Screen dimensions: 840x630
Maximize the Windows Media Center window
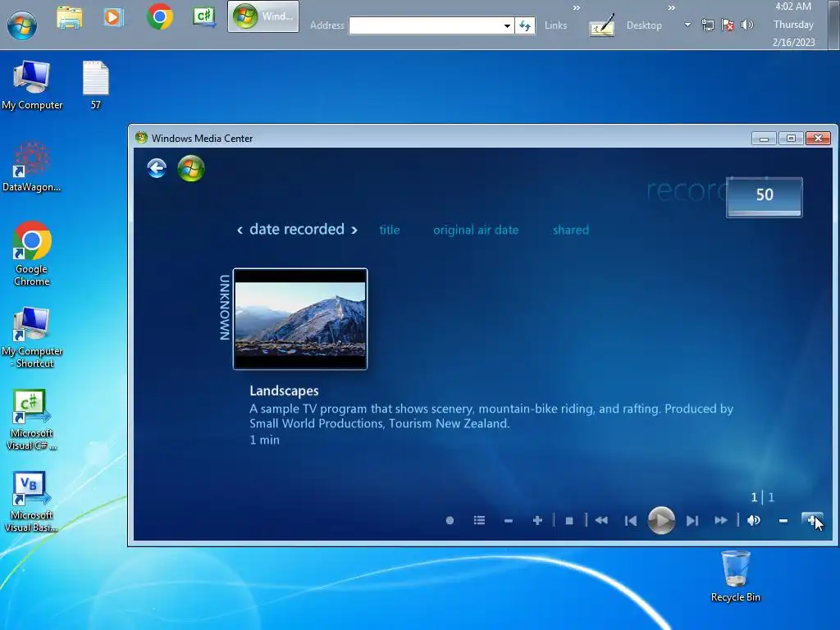tap(791, 138)
